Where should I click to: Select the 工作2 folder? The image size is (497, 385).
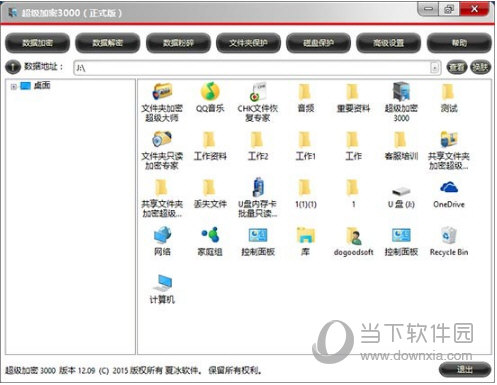pos(257,146)
